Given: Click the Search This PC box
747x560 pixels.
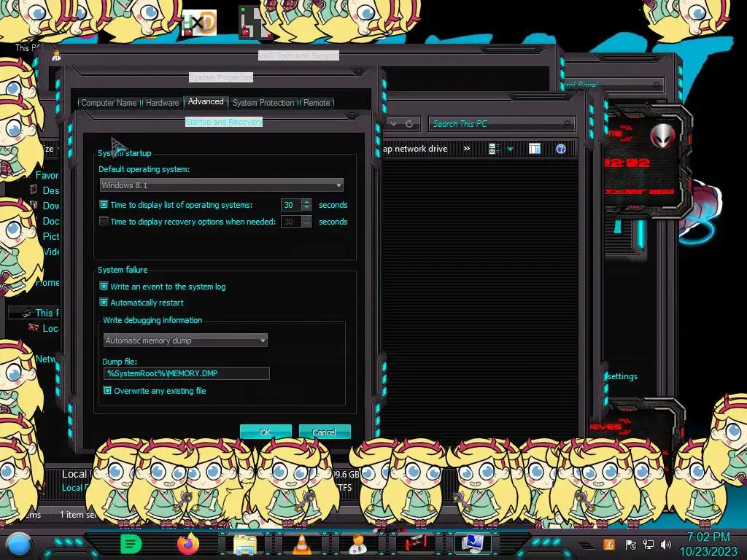Looking at the screenshot, I should pos(501,124).
